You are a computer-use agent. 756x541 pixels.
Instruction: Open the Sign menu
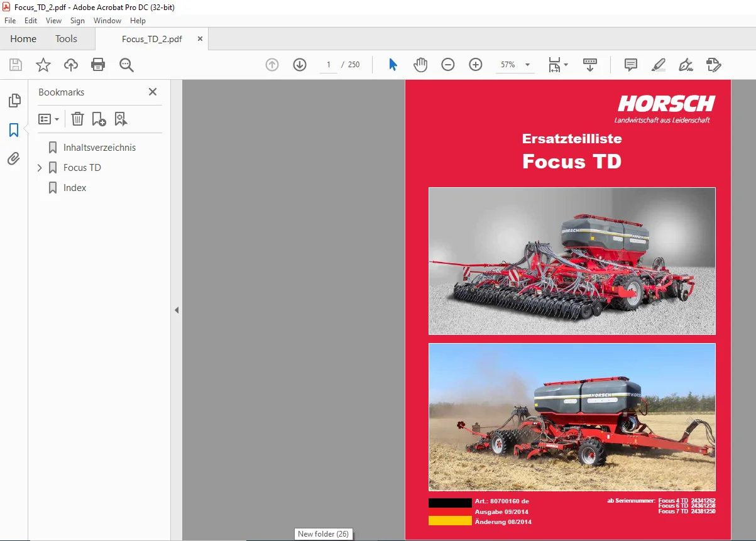click(x=77, y=21)
